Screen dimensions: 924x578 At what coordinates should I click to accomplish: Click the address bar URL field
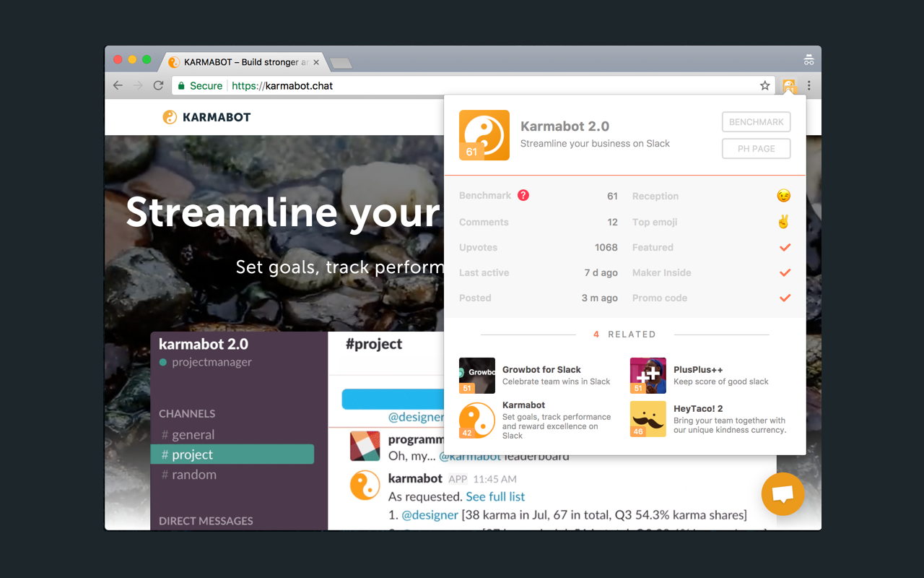pos(473,85)
